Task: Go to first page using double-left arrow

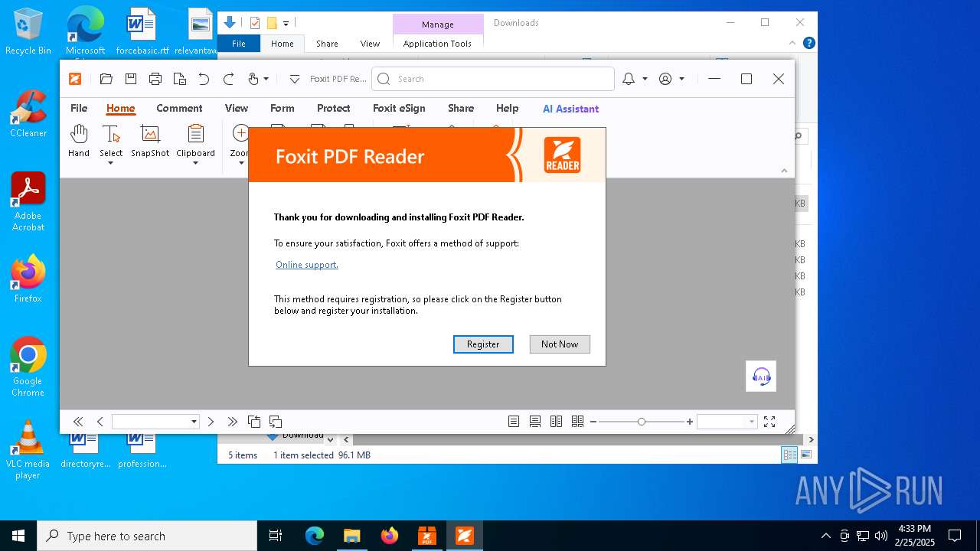Action: coord(78,422)
